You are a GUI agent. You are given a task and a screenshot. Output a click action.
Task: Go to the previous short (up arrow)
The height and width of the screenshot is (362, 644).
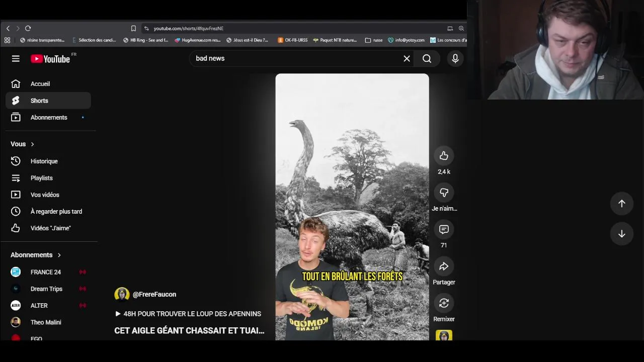622,204
